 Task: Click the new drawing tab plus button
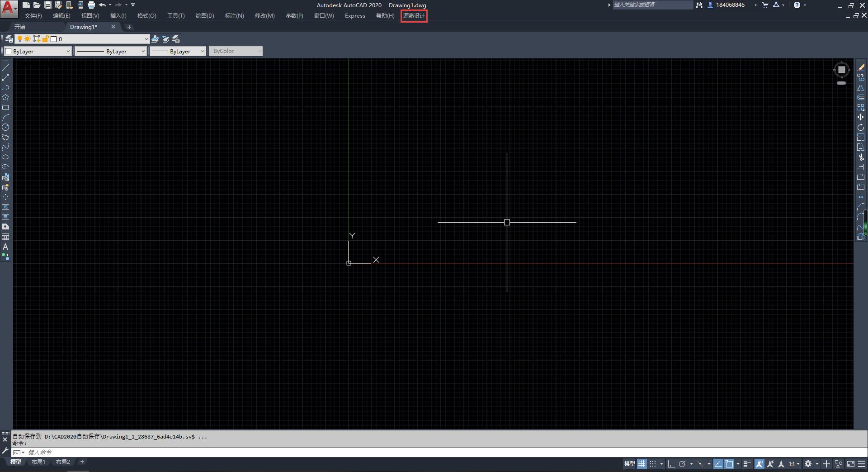[x=129, y=27]
